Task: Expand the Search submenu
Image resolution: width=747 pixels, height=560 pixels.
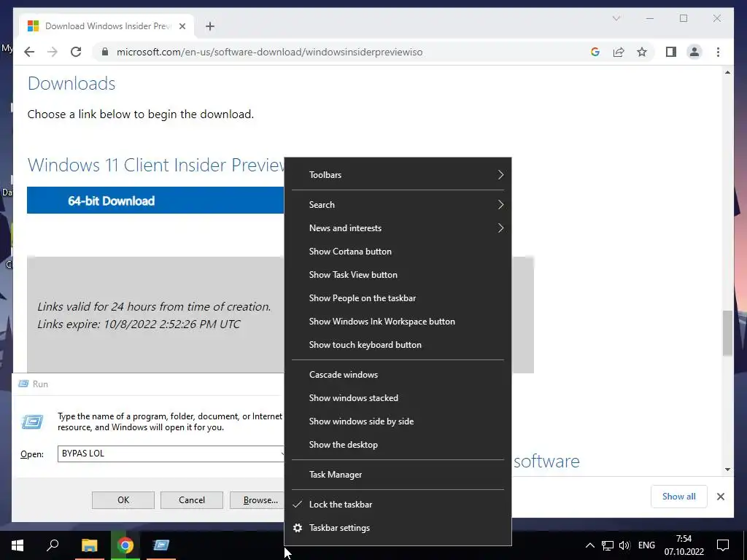Action: (398, 205)
